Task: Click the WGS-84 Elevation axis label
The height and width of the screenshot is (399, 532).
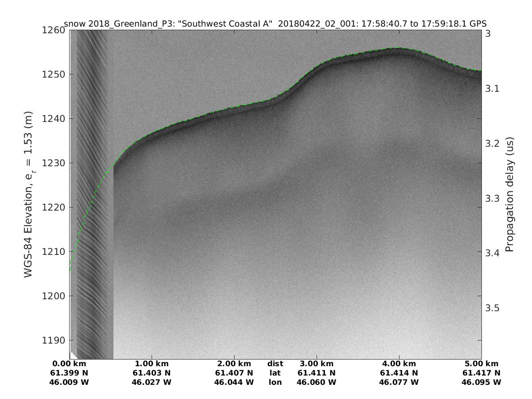Action: click(x=28, y=196)
